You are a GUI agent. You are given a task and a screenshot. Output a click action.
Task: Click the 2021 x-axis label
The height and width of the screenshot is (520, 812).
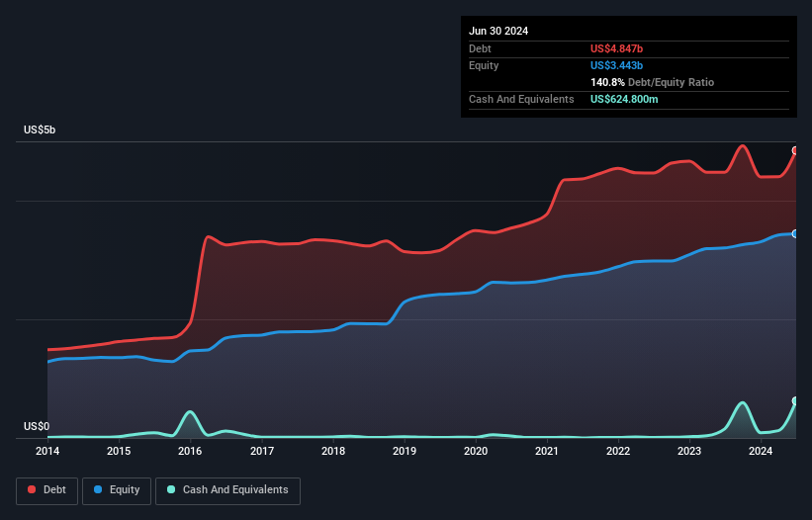(x=547, y=451)
